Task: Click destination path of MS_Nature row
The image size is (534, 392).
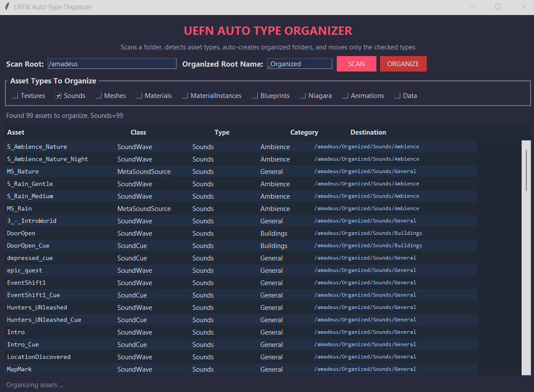Action: coord(365,171)
